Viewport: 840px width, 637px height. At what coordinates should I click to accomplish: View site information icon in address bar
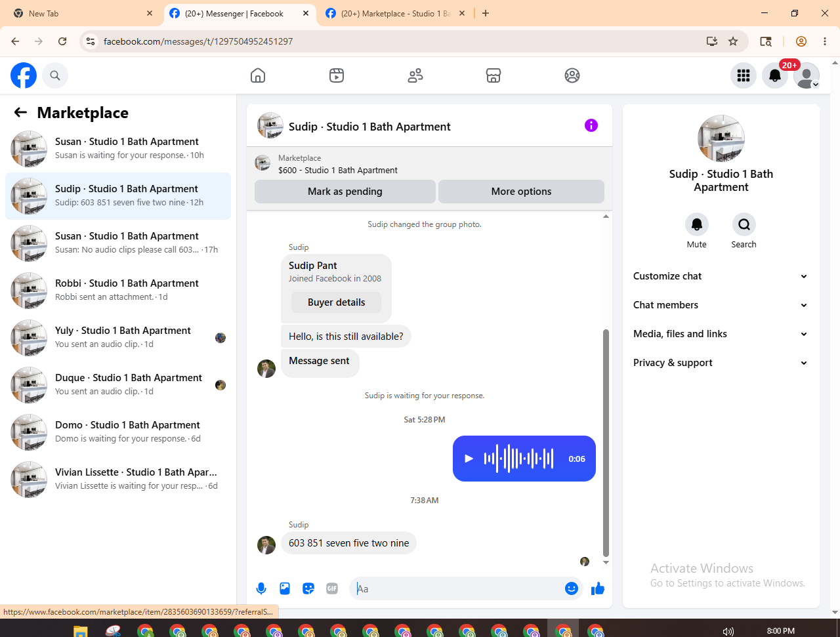pyautogui.click(x=91, y=41)
